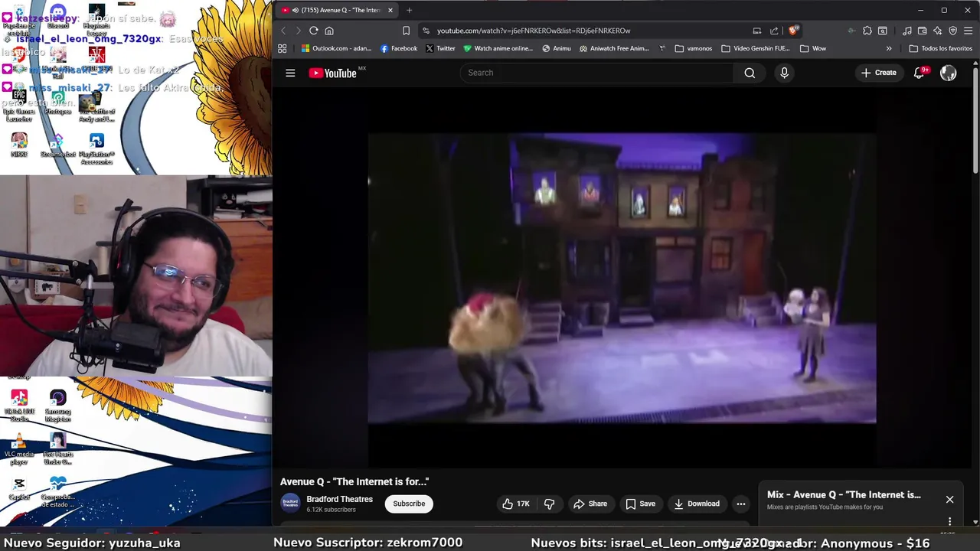Click the share icon in address bar
Image resolution: width=980 pixels, height=551 pixels.
pos(774,31)
